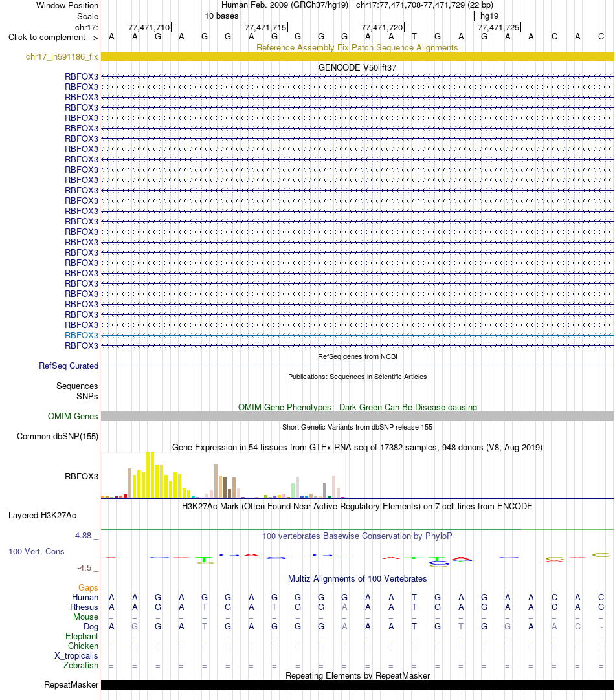Click the 'Click to complement -->' label
Screen dimensions: 615x700
(x=53, y=37)
